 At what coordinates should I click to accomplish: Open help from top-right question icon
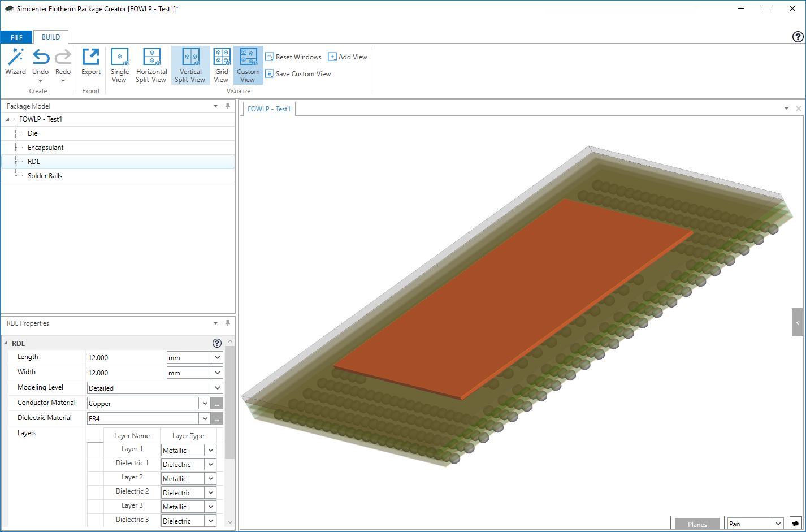click(798, 37)
